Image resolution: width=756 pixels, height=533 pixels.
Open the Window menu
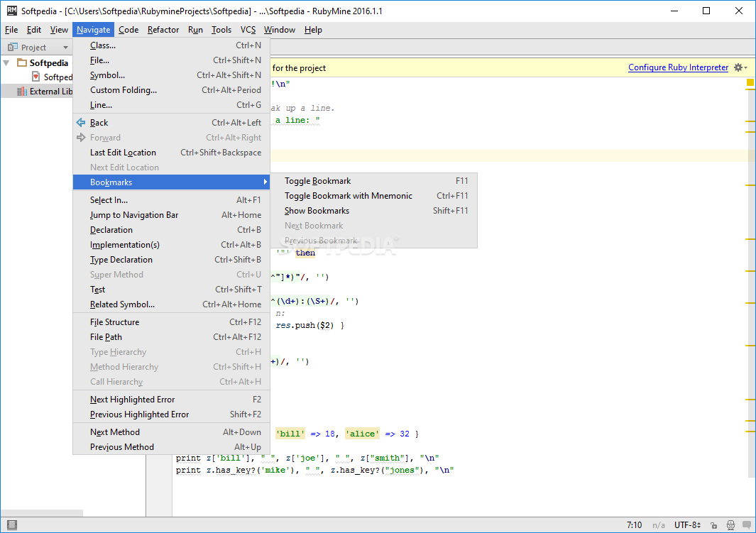coord(279,30)
